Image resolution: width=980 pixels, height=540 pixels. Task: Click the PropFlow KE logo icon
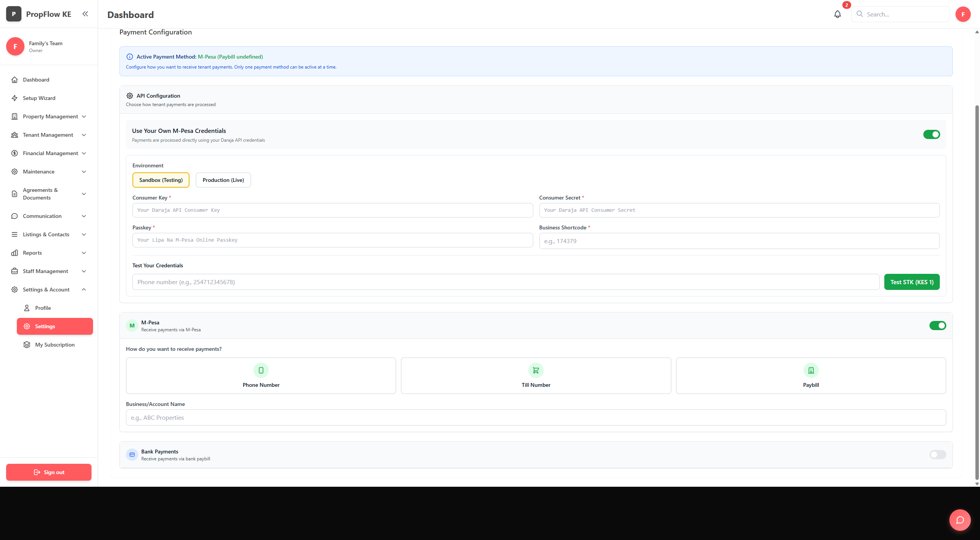coord(14,14)
